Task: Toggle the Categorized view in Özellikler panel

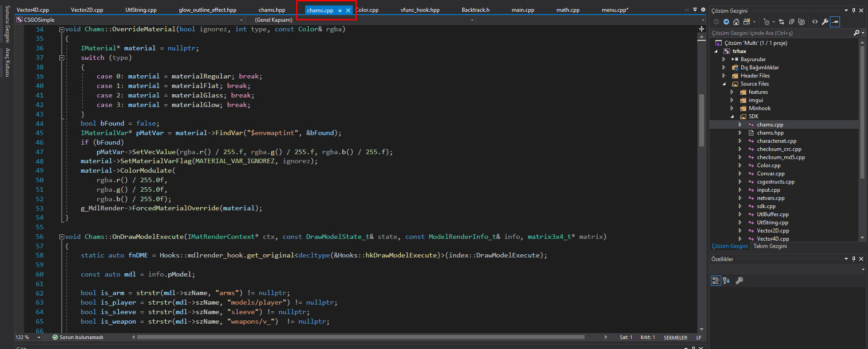Action: 716,281
